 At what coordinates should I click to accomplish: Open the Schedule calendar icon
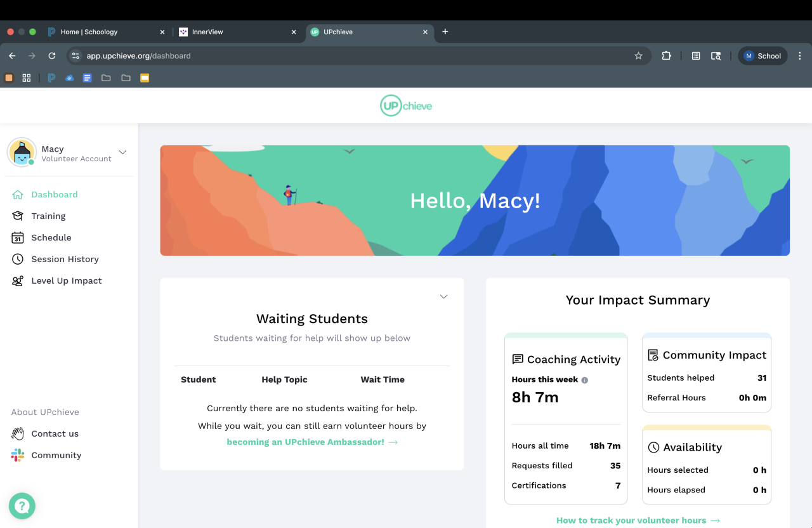(18, 238)
